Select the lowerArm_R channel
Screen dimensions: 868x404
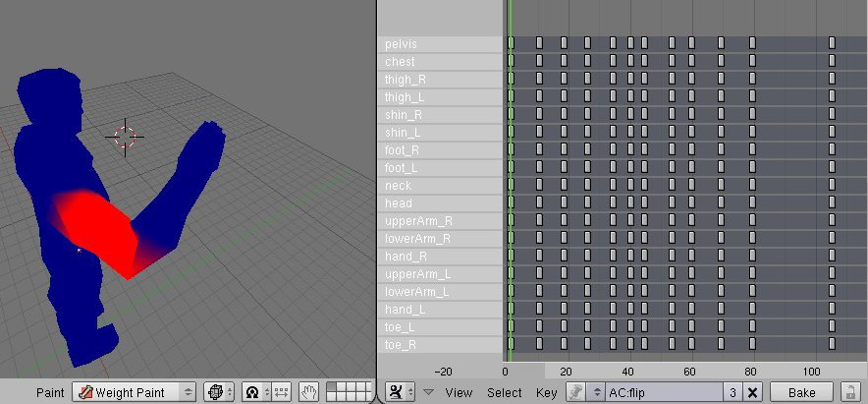click(x=440, y=239)
